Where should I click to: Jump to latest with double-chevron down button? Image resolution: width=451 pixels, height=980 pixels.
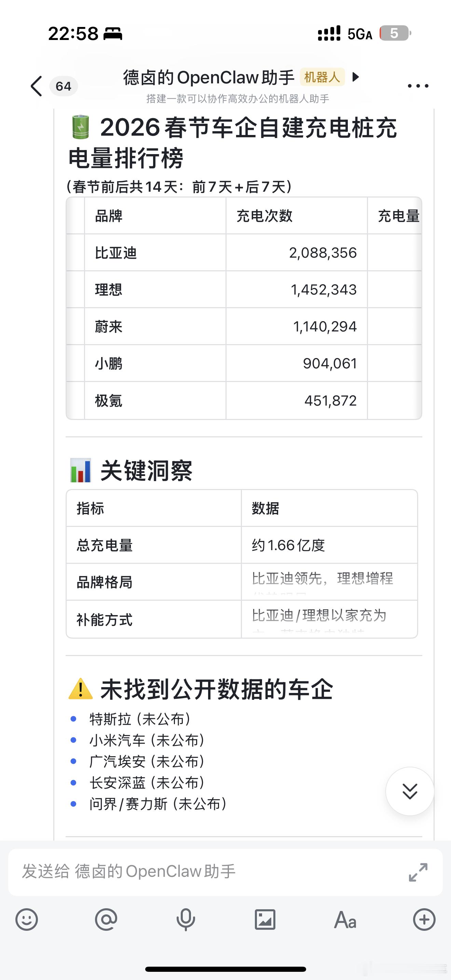tap(410, 791)
